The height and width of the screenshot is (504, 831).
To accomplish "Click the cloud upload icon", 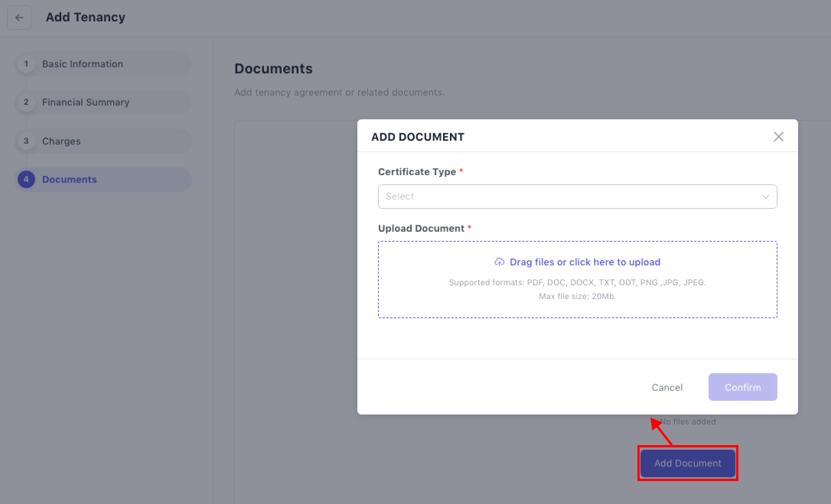I will click(x=499, y=262).
